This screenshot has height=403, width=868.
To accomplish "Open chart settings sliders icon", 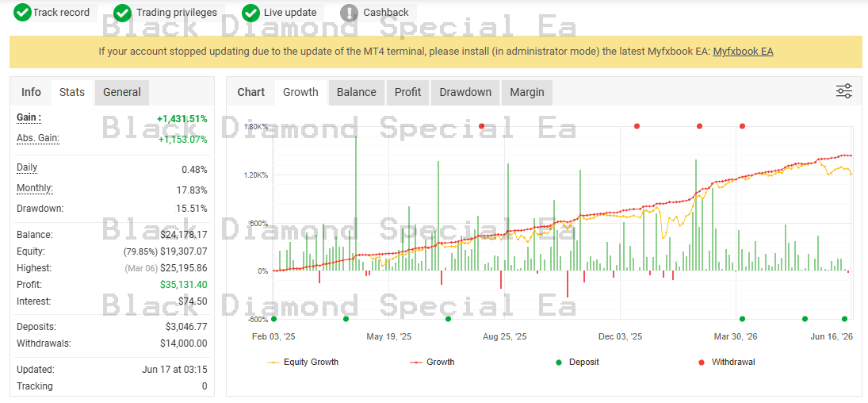I will pos(844,91).
